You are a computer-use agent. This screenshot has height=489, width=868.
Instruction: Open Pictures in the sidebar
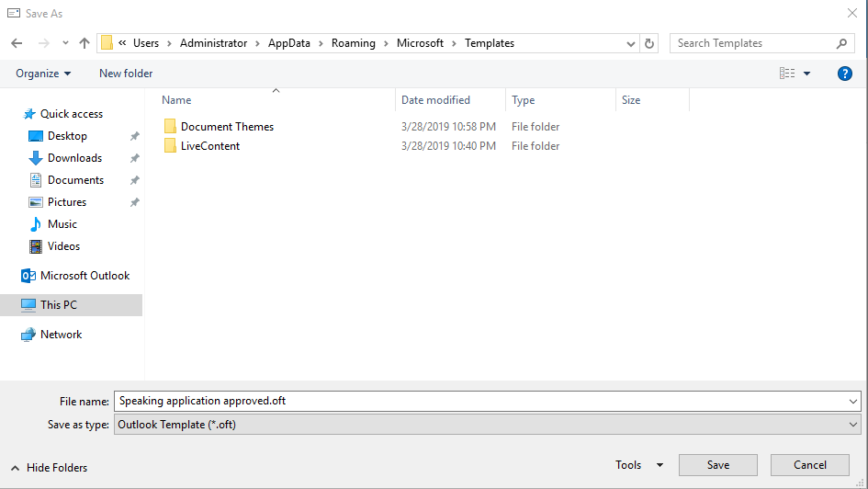click(67, 202)
